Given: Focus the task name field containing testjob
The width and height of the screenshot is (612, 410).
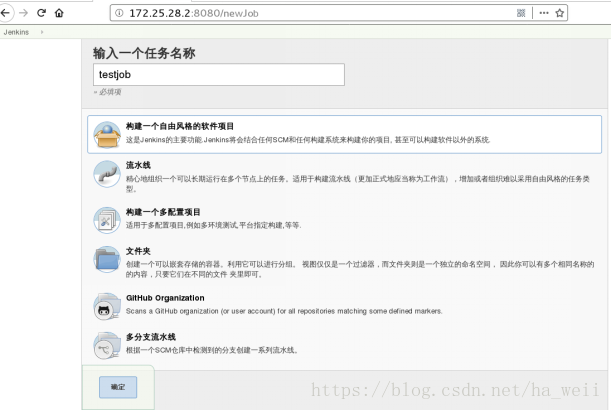Looking at the screenshot, I should pos(219,75).
